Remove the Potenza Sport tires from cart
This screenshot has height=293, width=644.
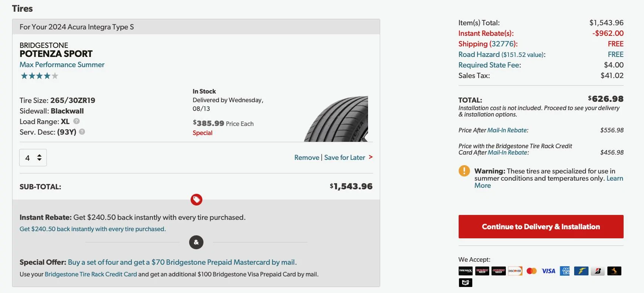(x=306, y=157)
